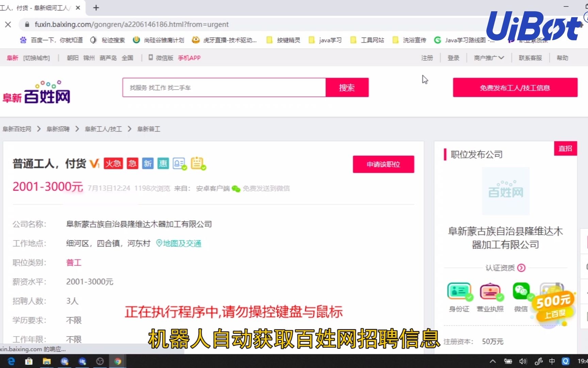Expand the 商户推广 dropdown
This screenshot has height=368, width=588.
click(489, 58)
